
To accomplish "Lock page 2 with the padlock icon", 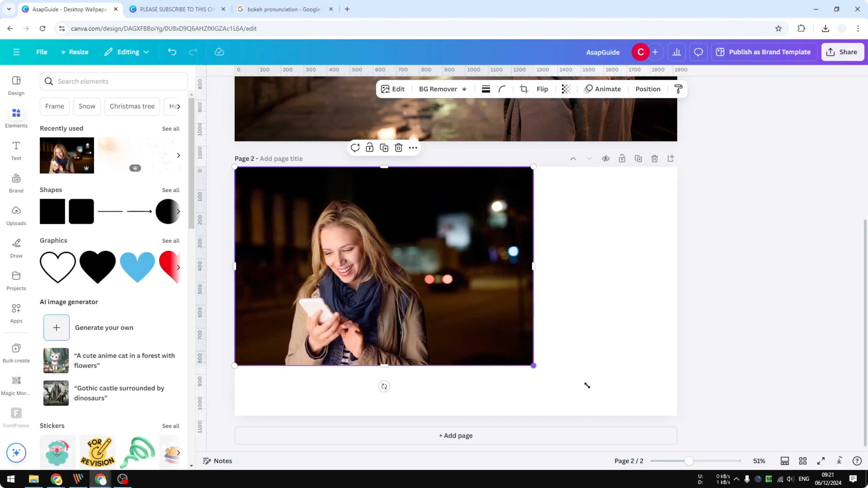I will click(x=622, y=158).
